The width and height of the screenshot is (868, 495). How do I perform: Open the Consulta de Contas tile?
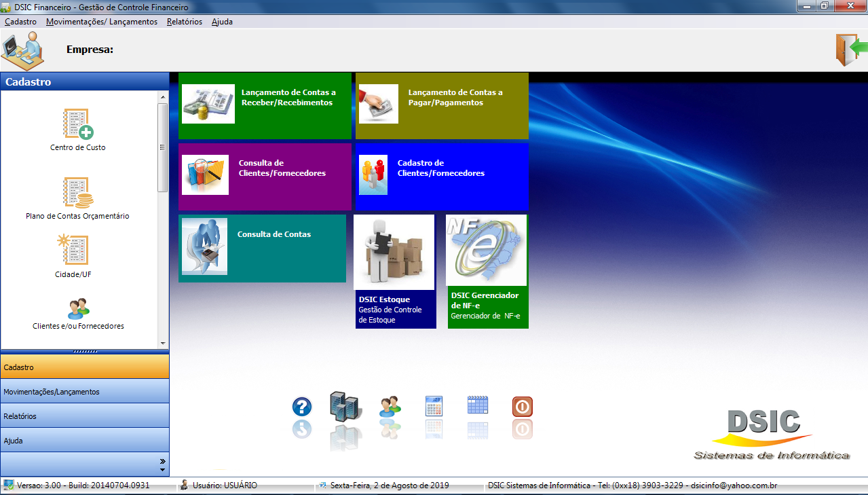(262, 249)
